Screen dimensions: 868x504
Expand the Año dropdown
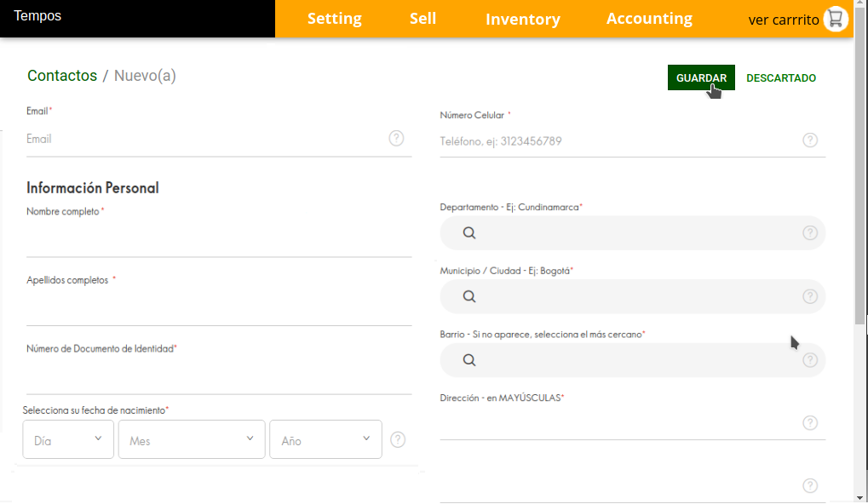325,439
